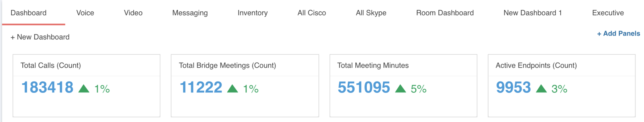Switch to the Video tab
Screen dimensions: 644x122
(x=133, y=13)
